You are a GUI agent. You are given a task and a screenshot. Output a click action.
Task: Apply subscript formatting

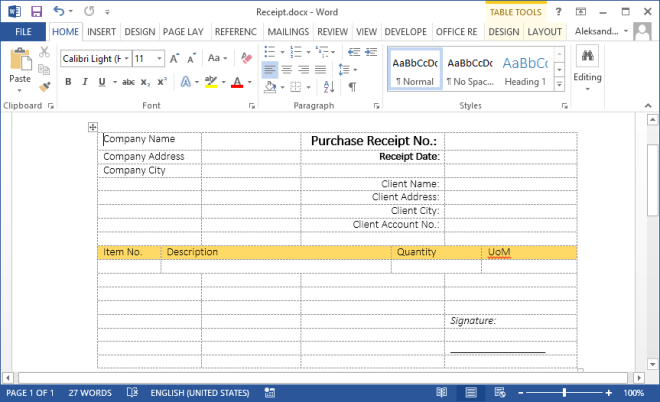pyautogui.click(x=145, y=82)
